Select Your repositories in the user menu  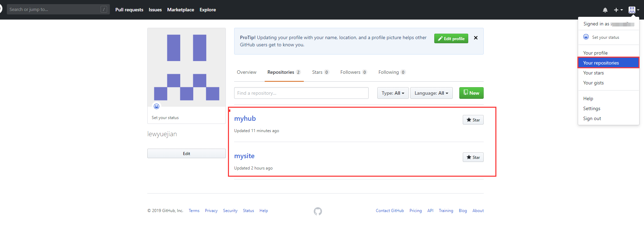coord(608,63)
